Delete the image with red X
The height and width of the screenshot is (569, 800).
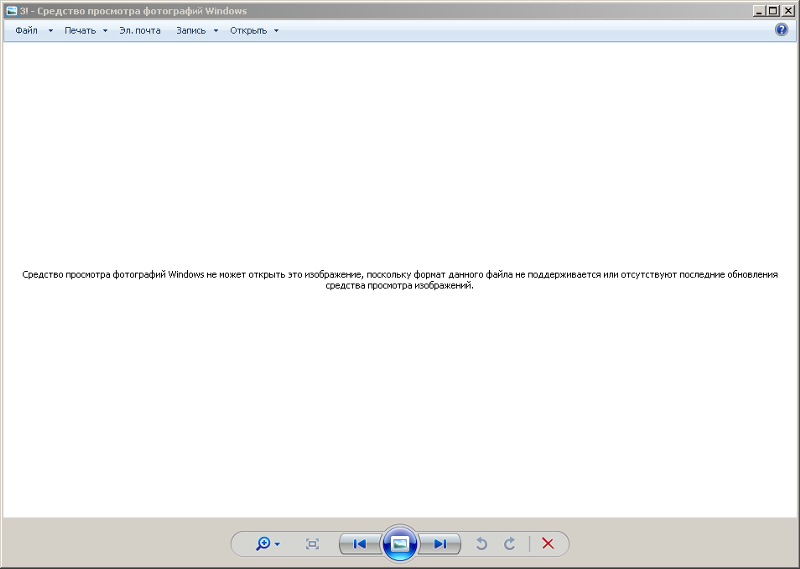coord(548,543)
